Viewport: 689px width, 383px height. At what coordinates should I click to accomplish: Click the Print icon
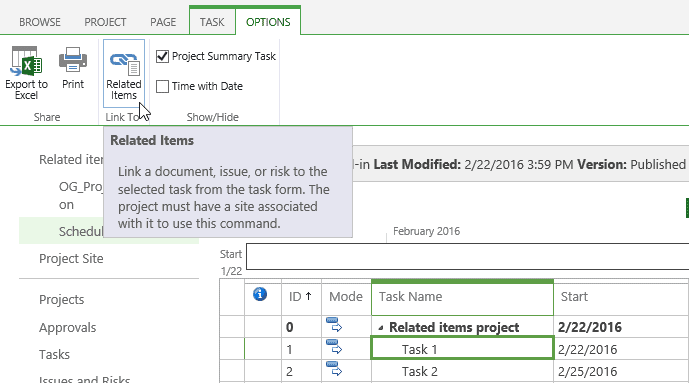click(73, 60)
